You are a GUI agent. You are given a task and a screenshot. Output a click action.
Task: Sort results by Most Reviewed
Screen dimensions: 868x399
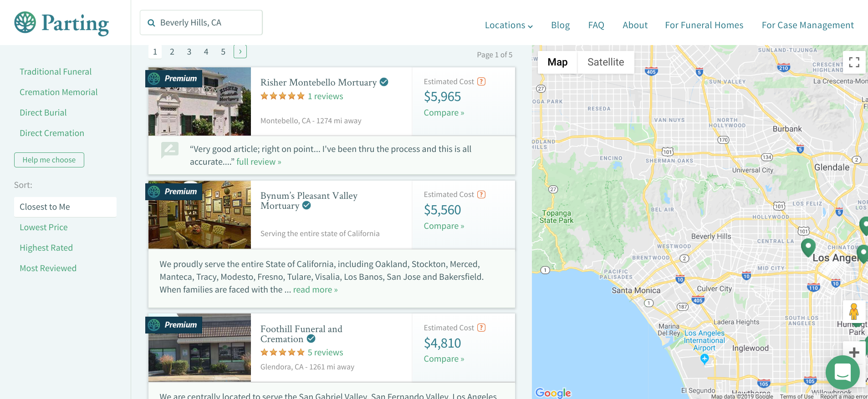coord(48,268)
